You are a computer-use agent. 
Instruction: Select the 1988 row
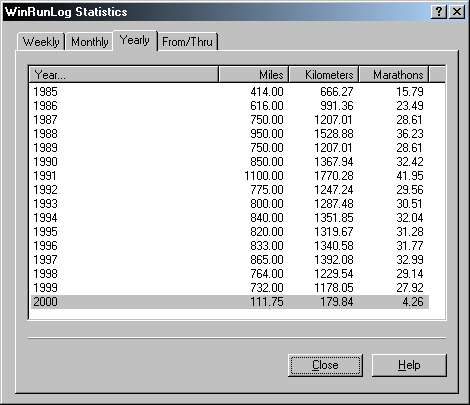(x=230, y=134)
